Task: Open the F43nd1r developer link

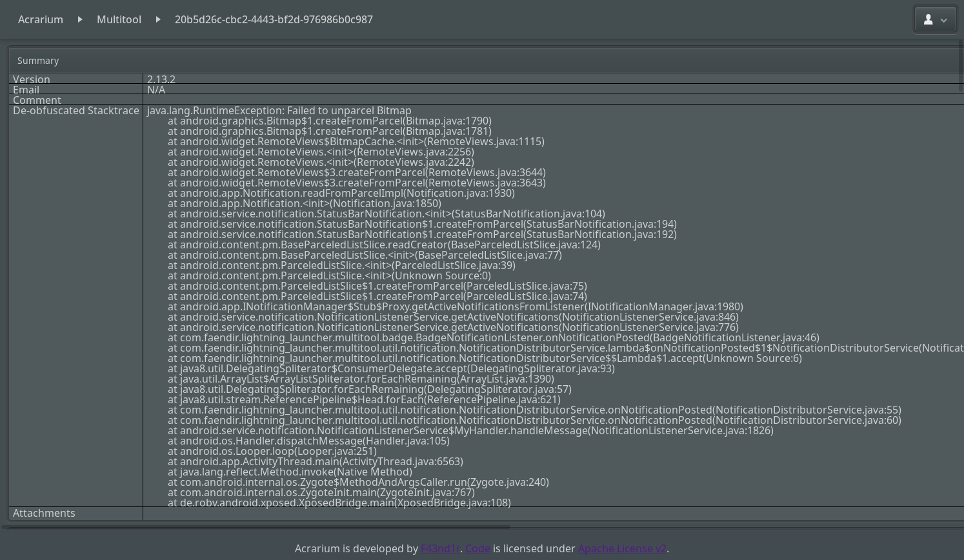Action: [440, 548]
